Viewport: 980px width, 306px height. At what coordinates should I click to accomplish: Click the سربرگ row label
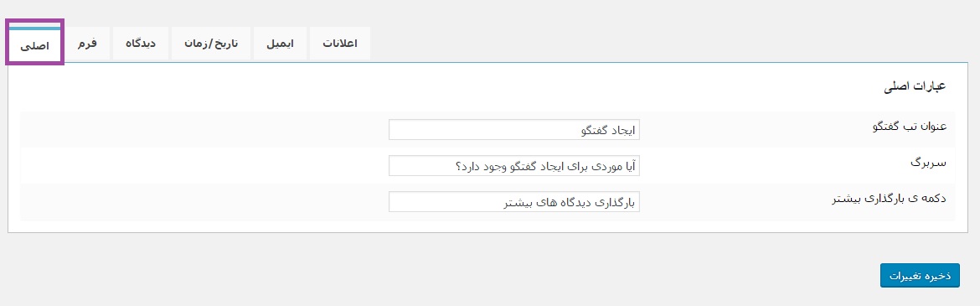click(x=928, y=163)
